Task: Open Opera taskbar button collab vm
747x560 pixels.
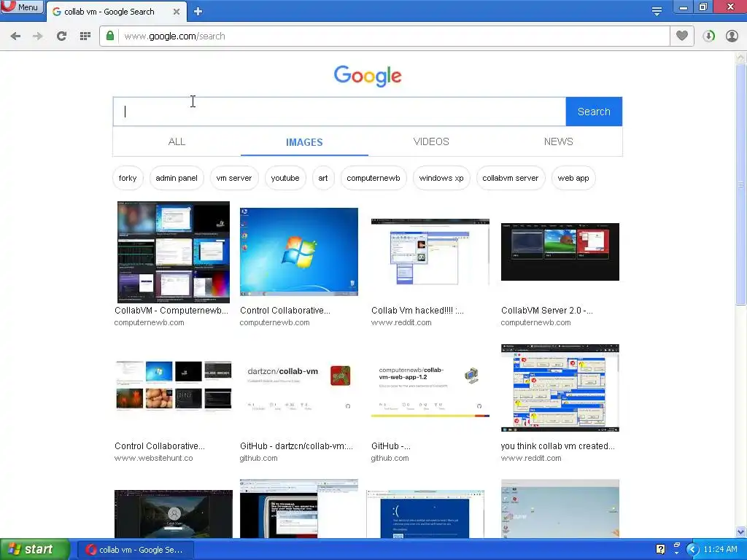Action: pyautogui.click(x=135, y=550)
